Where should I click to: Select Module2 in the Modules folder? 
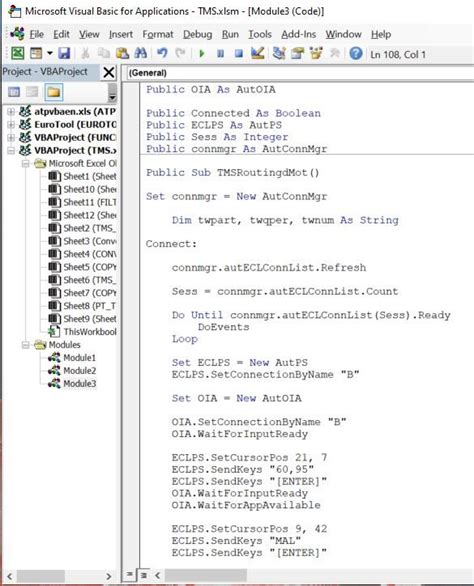[72, 370]
